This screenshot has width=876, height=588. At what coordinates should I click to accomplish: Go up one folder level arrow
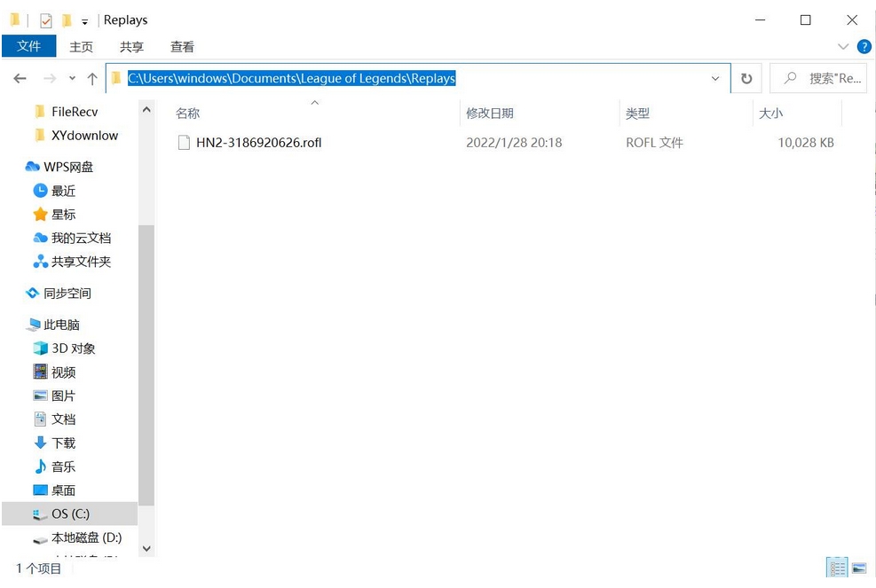92,79
